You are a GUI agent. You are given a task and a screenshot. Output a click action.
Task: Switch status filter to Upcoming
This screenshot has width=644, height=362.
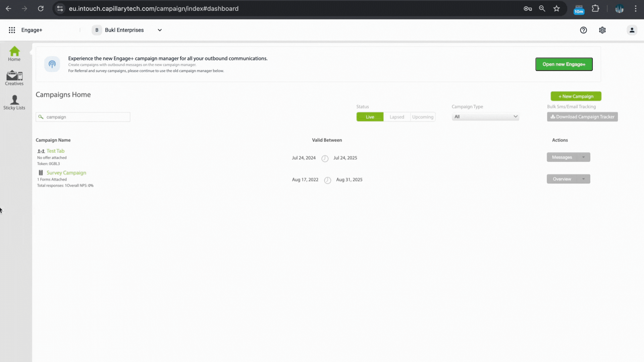pos(422,117)
